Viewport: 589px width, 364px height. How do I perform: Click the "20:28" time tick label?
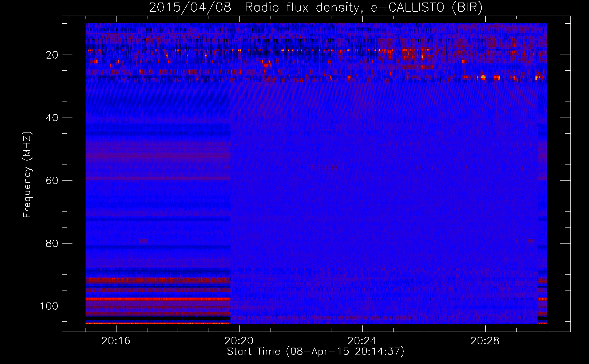[x=485, y=341]
